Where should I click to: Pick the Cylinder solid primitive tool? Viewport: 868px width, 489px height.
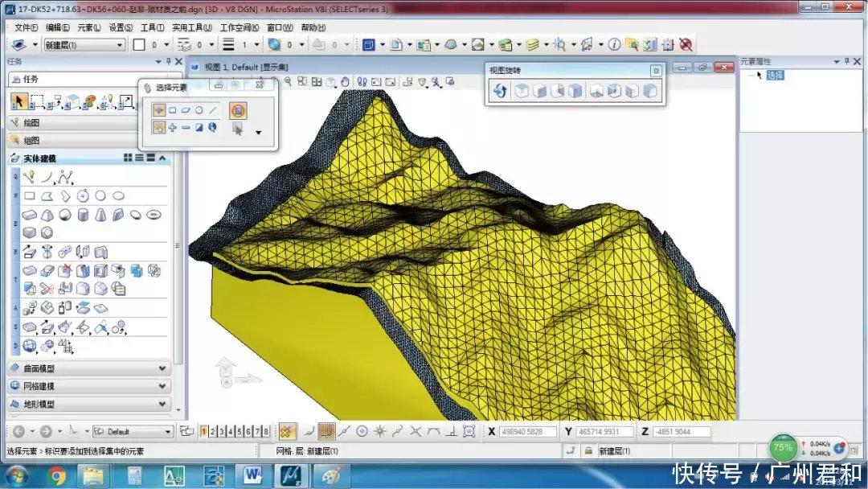click(x=83, y=214)
